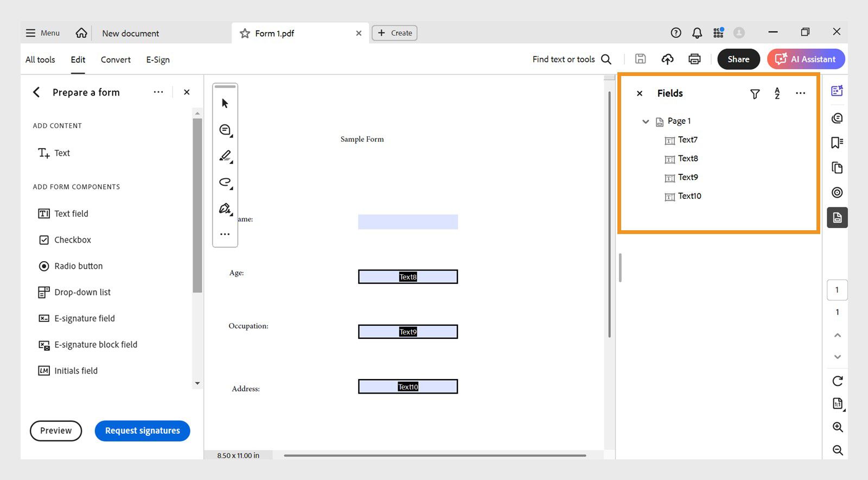The height and width of the screenshot is (480, 868).
Task: Click the upload to cloud icon
Action: pos(667,59)
